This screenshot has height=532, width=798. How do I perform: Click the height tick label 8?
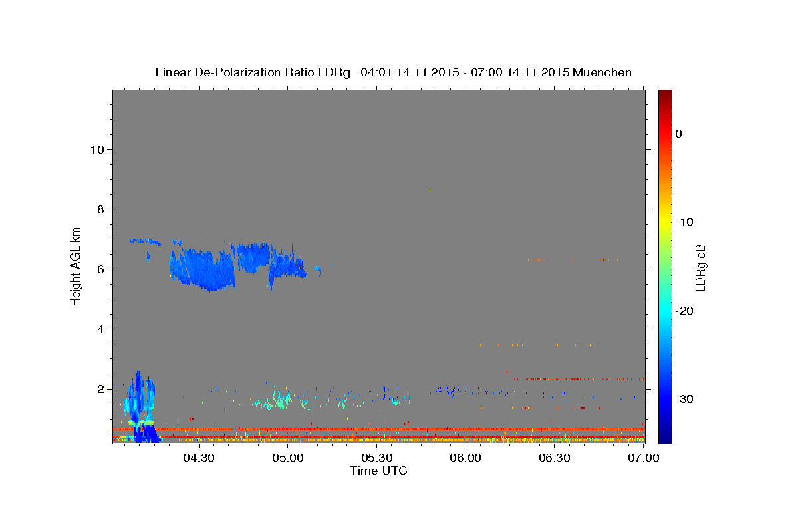click(x=100, y=209)
